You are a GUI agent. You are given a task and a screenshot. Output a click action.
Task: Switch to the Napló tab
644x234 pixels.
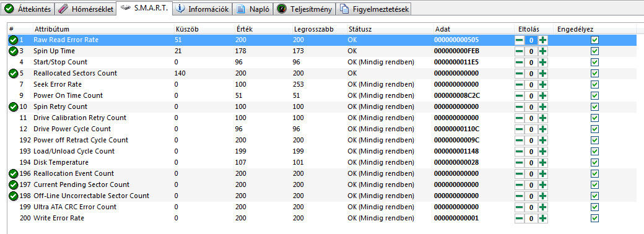[253, 9]
